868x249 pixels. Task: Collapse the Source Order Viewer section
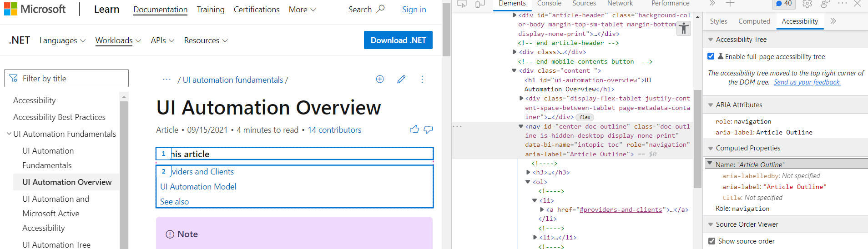(711, 224)
